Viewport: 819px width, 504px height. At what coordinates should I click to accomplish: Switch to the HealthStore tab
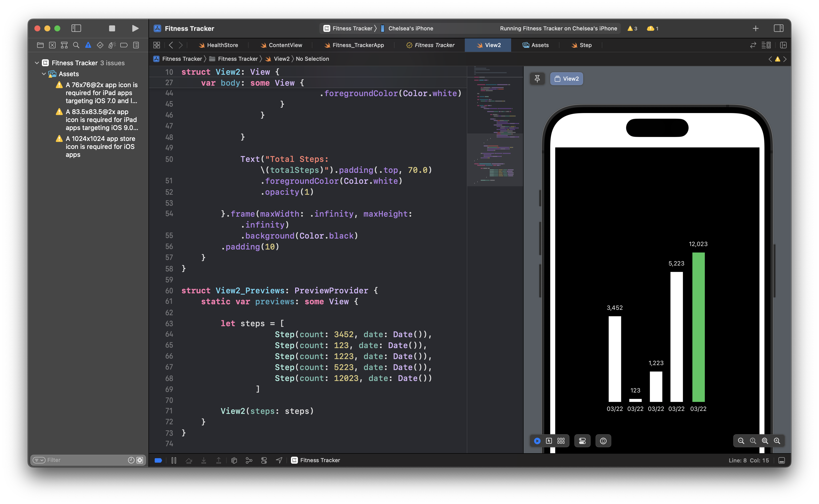(218, 45)
